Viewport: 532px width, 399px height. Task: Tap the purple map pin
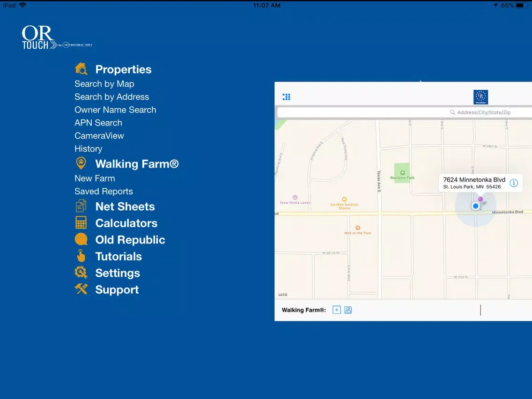tap(480, 199)
